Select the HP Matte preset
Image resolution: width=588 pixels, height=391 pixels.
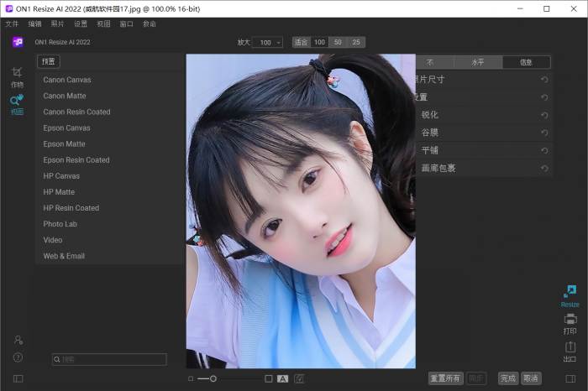point(59,192)
